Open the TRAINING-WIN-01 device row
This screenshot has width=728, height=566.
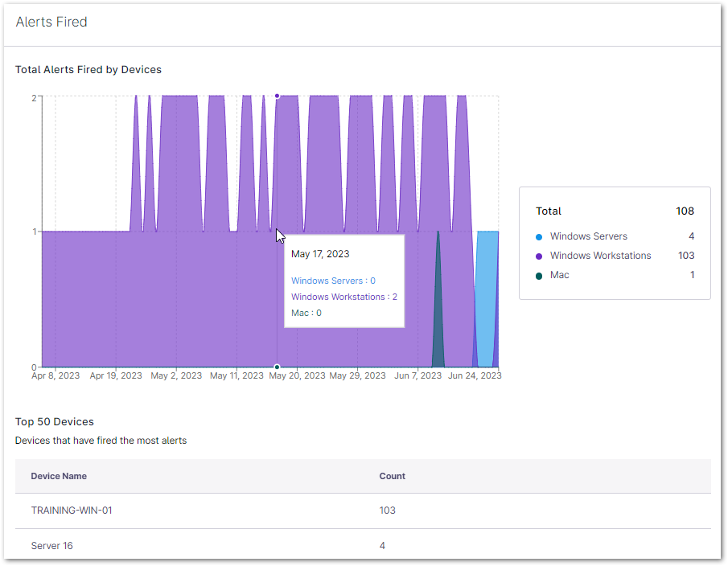click(72, 511)
